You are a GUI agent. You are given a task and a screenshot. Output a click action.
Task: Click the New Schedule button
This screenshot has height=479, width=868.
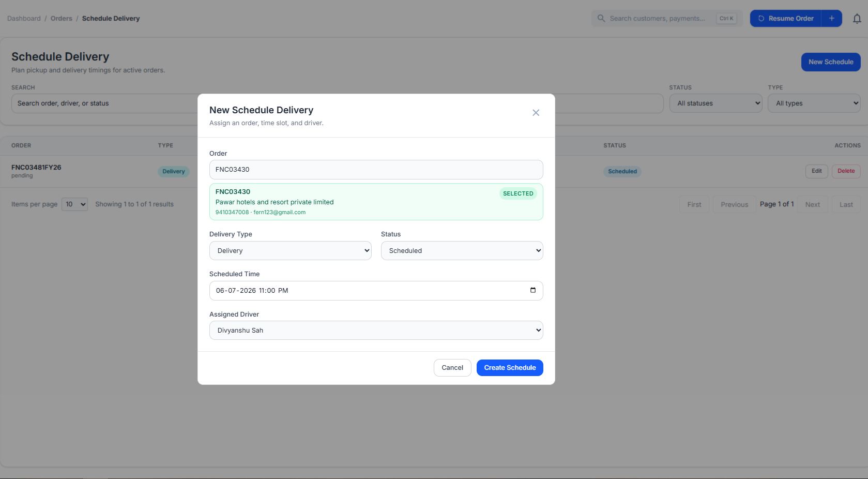[831, 62]
